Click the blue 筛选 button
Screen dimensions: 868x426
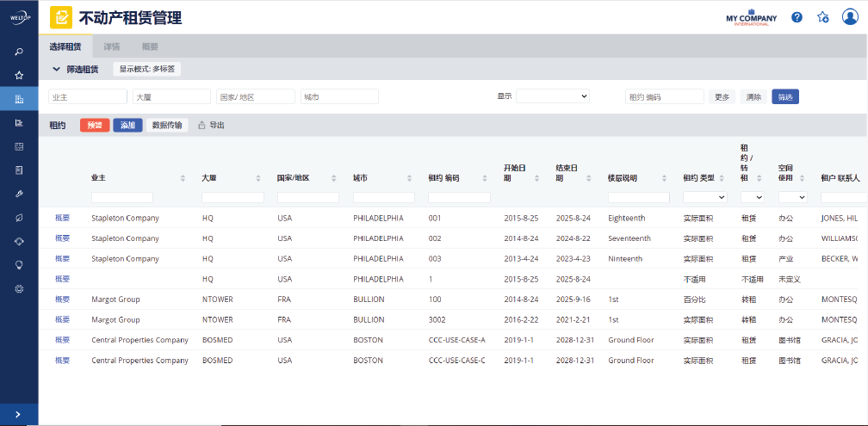point(784,97)
